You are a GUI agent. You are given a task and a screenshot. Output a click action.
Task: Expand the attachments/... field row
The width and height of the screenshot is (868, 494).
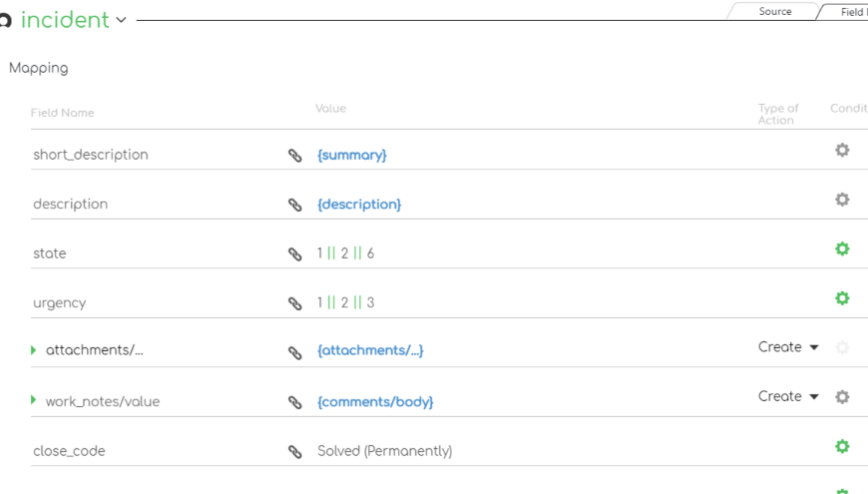click(x=34, y=350)
